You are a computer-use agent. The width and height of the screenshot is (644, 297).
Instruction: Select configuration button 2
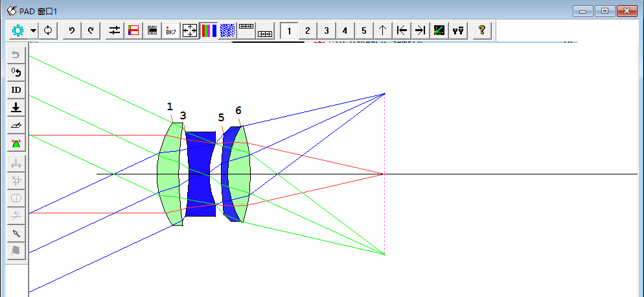pos(308,30)
